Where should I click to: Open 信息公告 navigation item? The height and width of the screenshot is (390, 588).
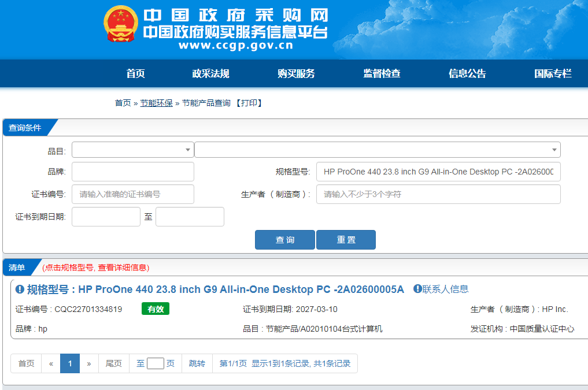(x=467, y=73)
